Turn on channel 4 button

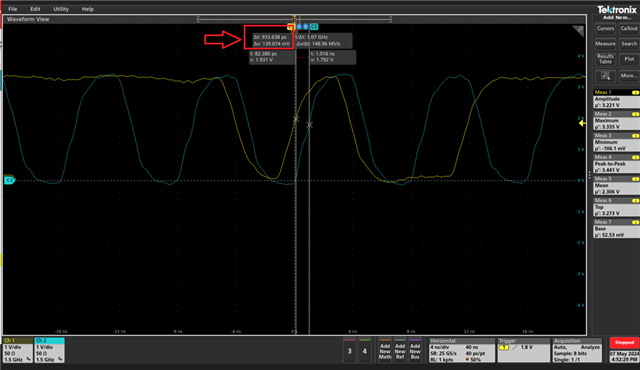pyautogui.click(x=364, y=350)
